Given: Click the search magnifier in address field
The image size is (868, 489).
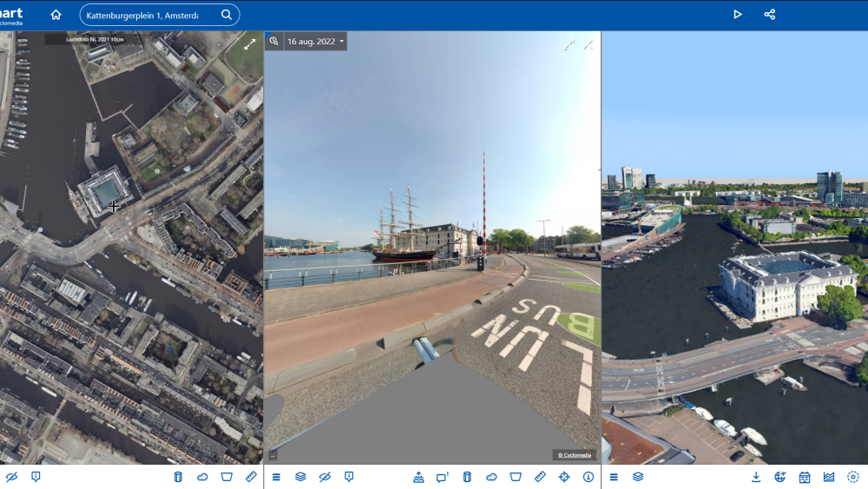Looking at the screenshot, I should tap(227, 15).
